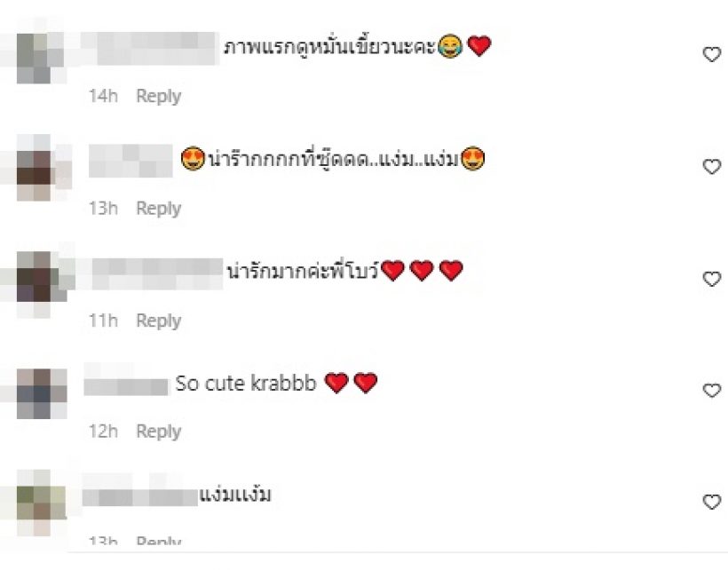Like the last 'แง่มแง้ม' comment

(x=711, y=502)
